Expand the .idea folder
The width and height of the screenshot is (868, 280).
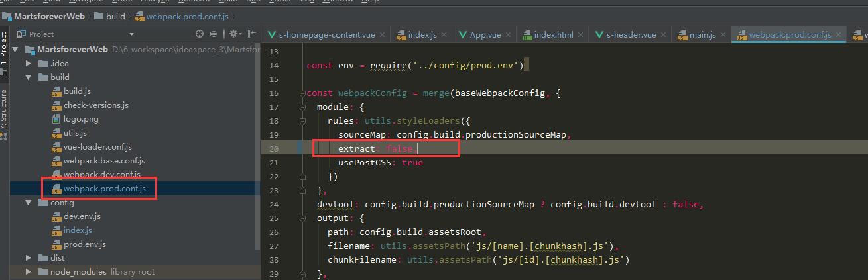[x=29, y=64]
